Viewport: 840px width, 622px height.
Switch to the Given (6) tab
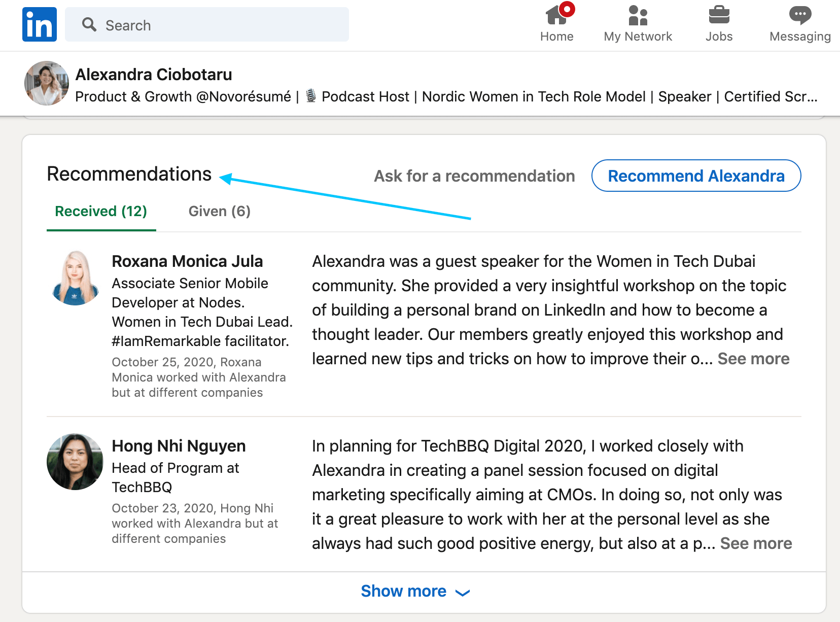(x=219, y=211)
